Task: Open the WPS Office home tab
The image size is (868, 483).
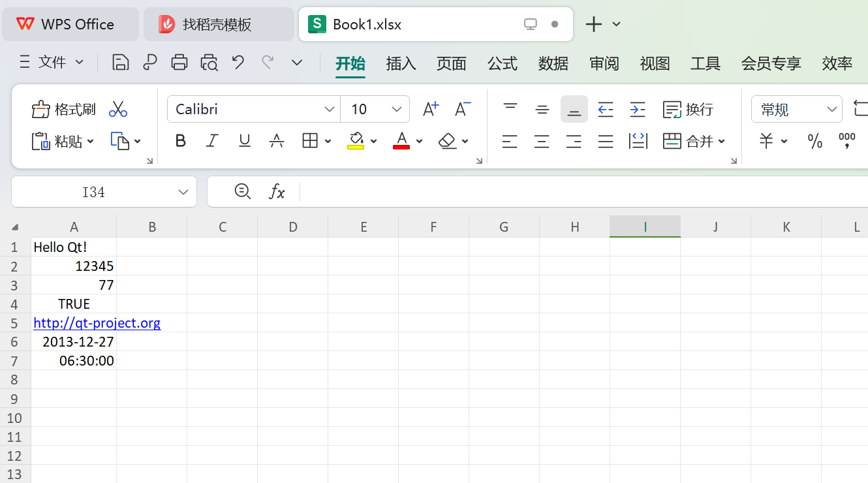Action: click(x=70, y=24)
